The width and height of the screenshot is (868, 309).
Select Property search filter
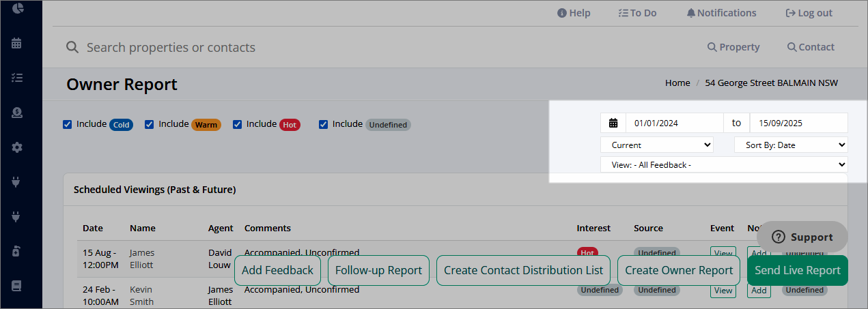(x=733, y=47)
